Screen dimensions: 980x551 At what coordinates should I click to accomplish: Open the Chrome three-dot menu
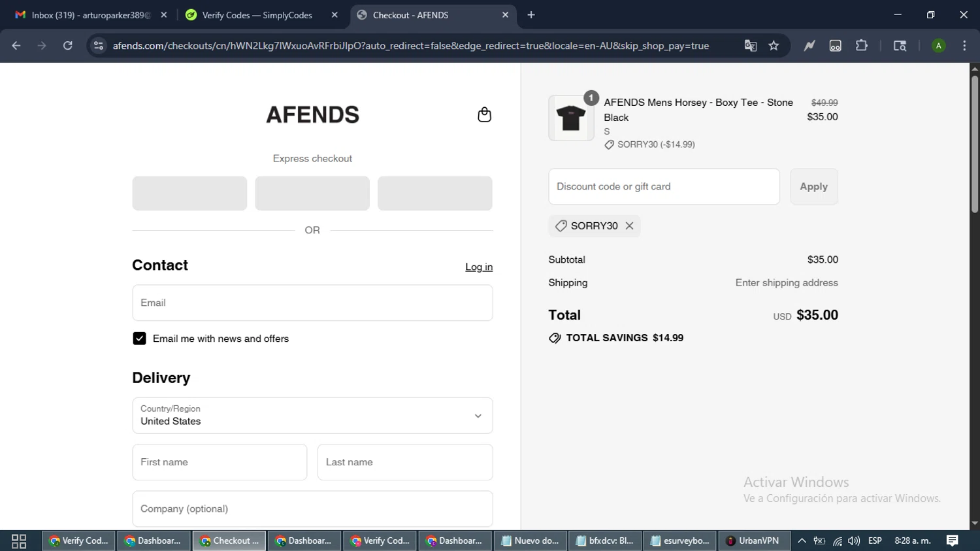(964, 46)
